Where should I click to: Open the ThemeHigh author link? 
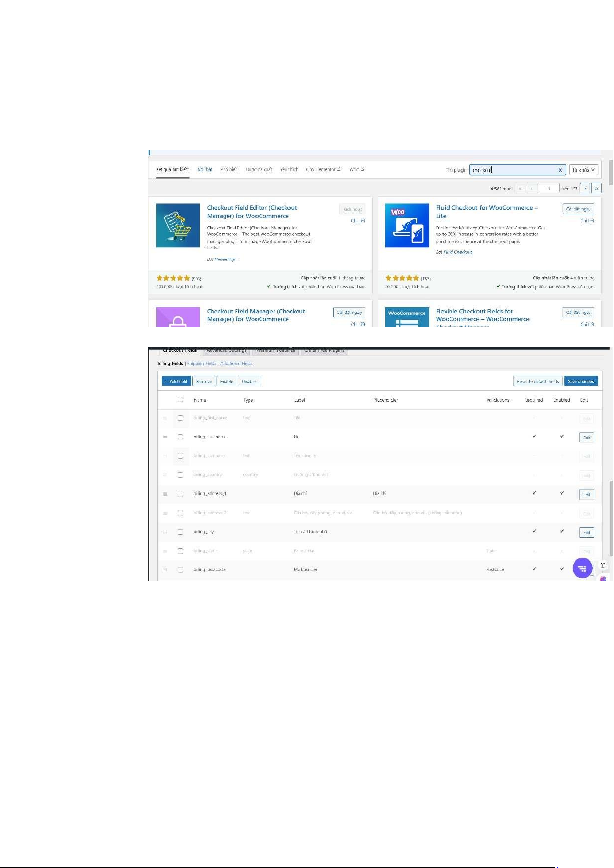(225, 259)
